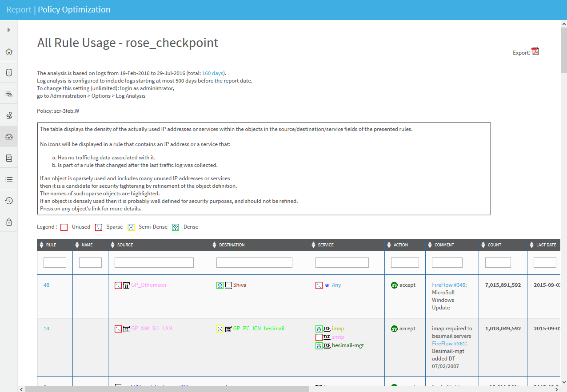Select the gauge dashboard sidebar icon
This screenshot has width=567, height=392.
point(9,137)
